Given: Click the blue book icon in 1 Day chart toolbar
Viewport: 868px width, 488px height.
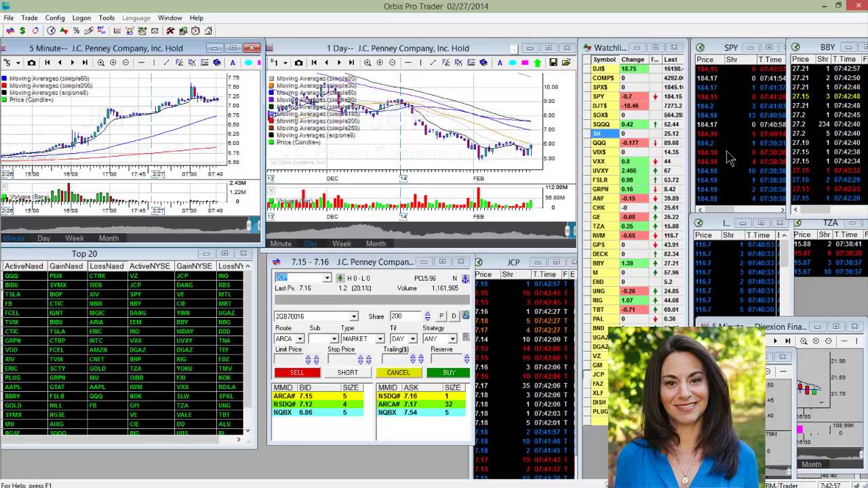Looking at the screenshot, I should (484, 62).
